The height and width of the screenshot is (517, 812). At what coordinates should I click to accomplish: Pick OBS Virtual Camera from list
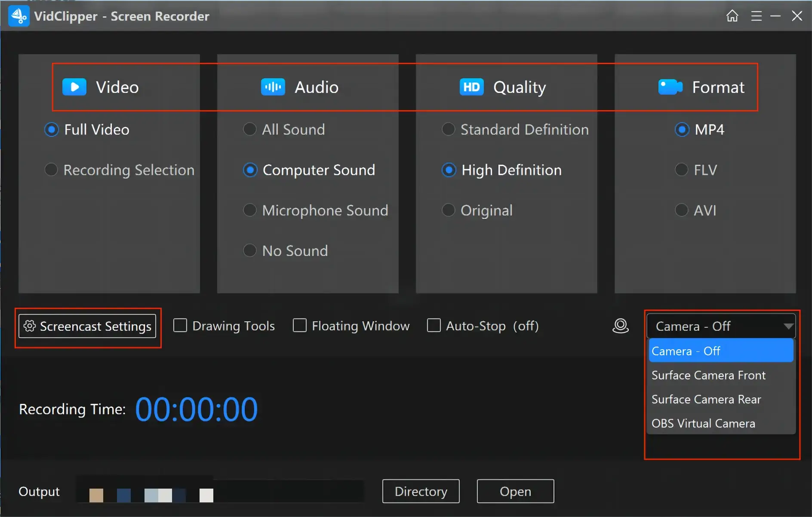[721, 423]
